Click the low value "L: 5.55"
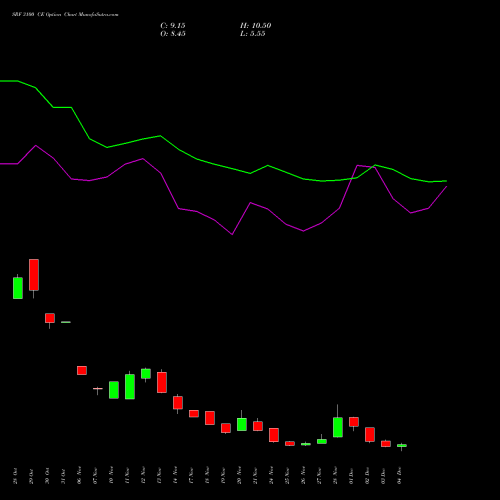Screen dimensions: 500x500 (253, 34)
